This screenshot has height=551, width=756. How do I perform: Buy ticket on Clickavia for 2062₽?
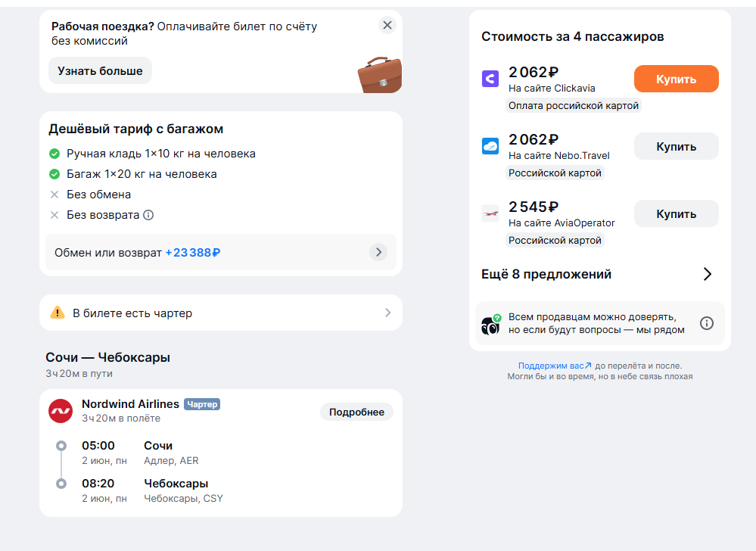coord(676,79)
